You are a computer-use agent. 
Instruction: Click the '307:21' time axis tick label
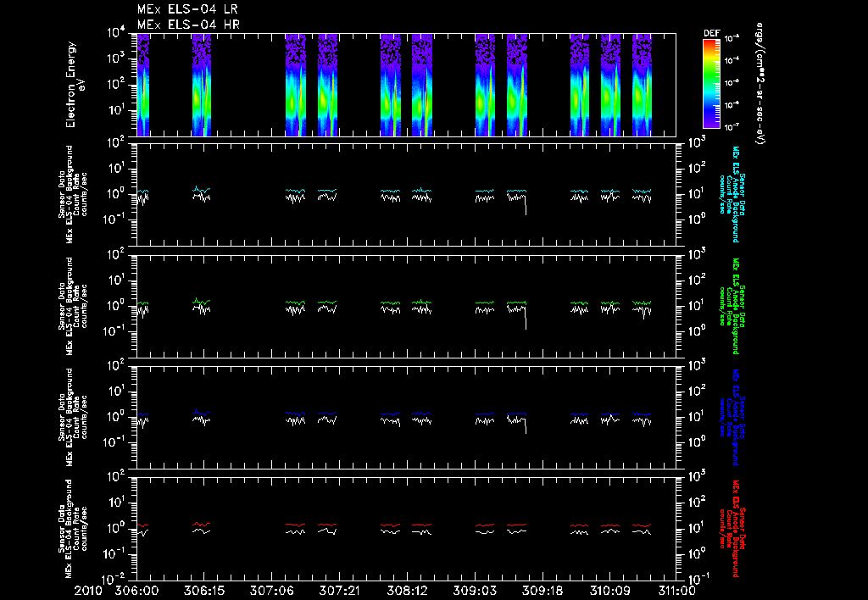click(x=339, y=591)
